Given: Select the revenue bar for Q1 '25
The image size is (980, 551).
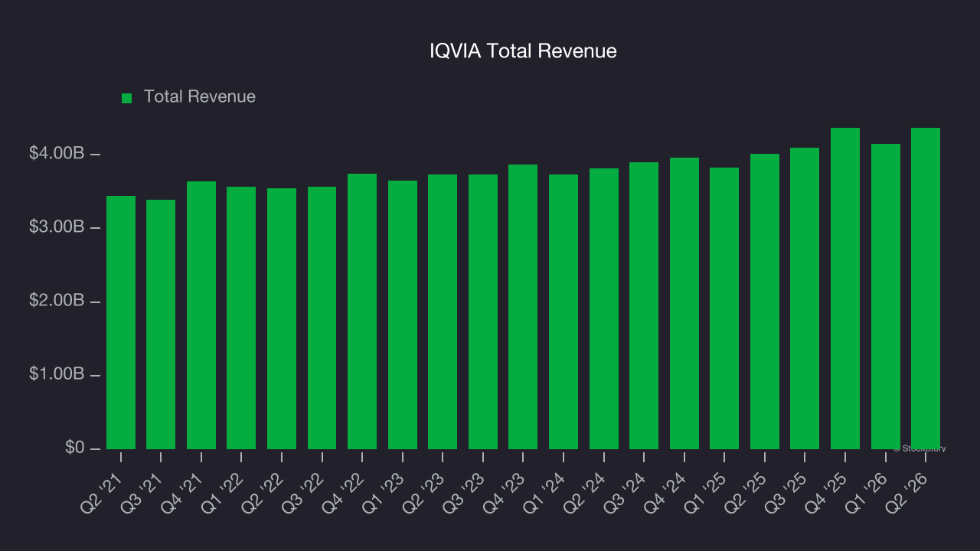Looking at the screenshot, I should click(x=724, y=308).
